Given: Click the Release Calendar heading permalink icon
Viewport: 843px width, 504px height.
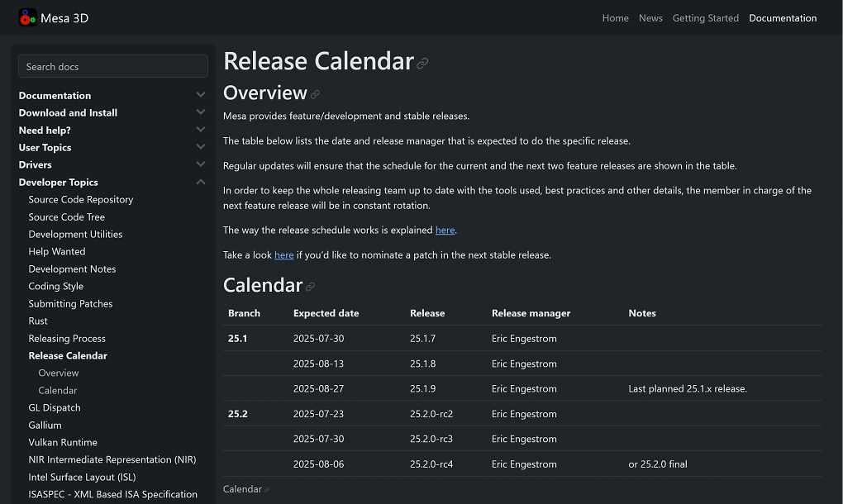Looking at the screenshot, I should 422,64.
